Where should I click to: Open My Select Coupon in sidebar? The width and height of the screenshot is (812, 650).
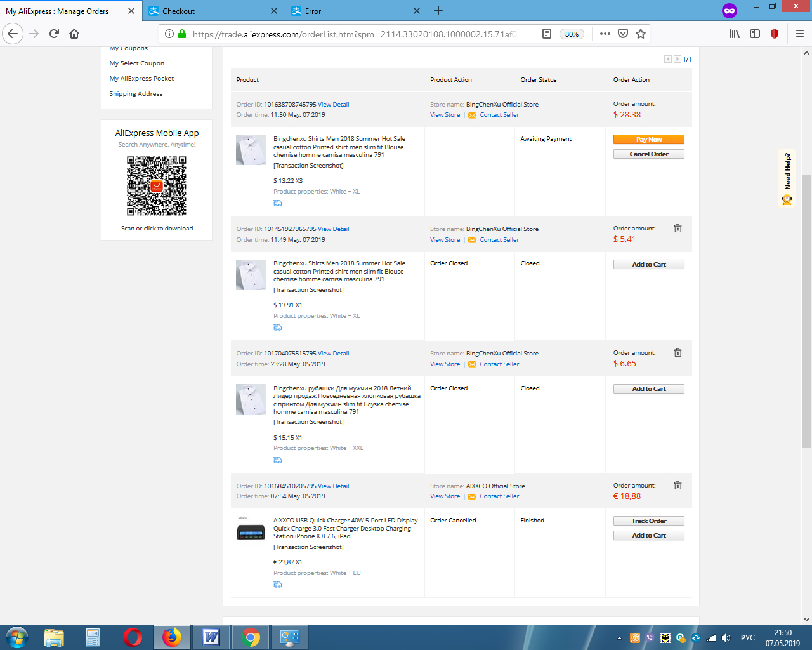click(x=137, y=63)
